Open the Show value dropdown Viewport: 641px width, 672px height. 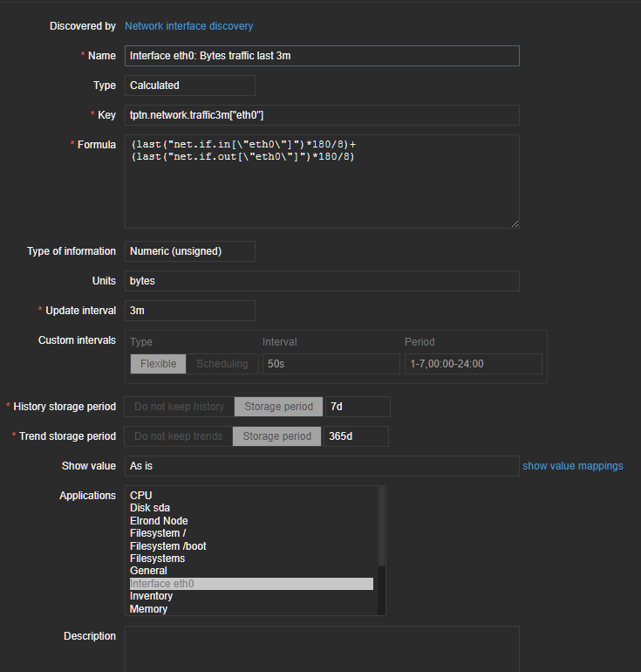click(x=322, y=466)
